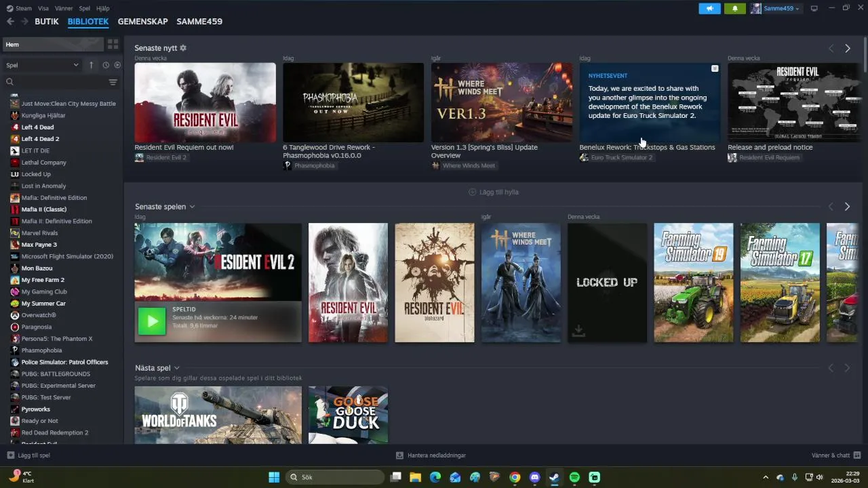
Task: Launch Google Chrome from taskbar
Action: (515, 477)
